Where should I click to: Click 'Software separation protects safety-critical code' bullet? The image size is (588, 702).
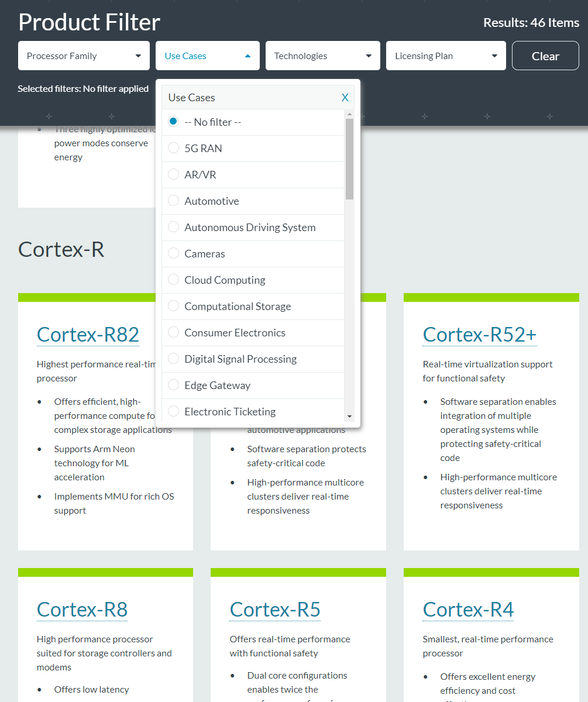coord(307,456)
